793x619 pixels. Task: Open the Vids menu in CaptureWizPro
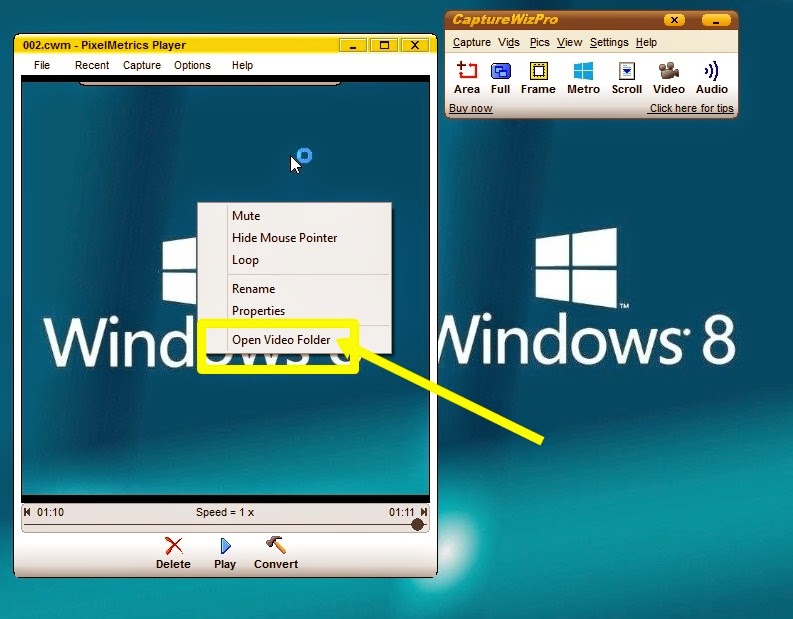click(509, 42)
